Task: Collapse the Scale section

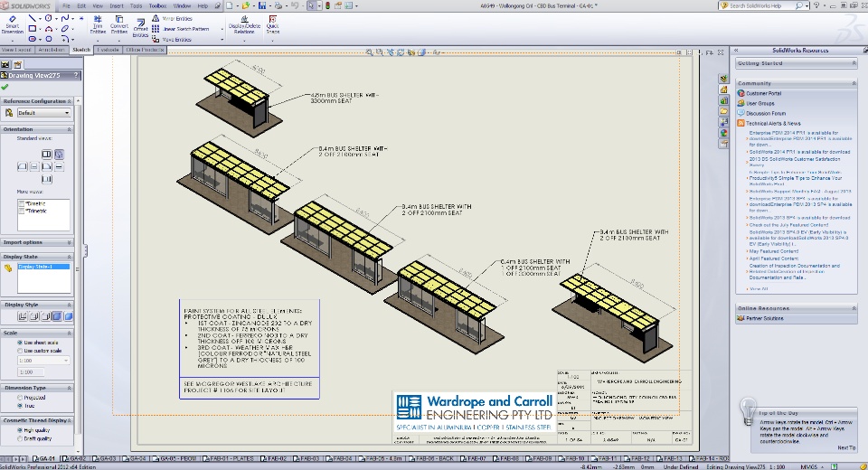Action: (x=70, y=333)
